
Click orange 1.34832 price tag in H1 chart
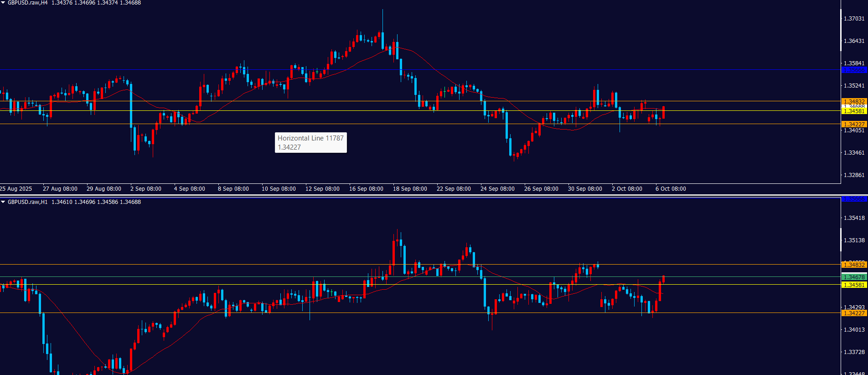pyautogui.click(x=853, y=265)
